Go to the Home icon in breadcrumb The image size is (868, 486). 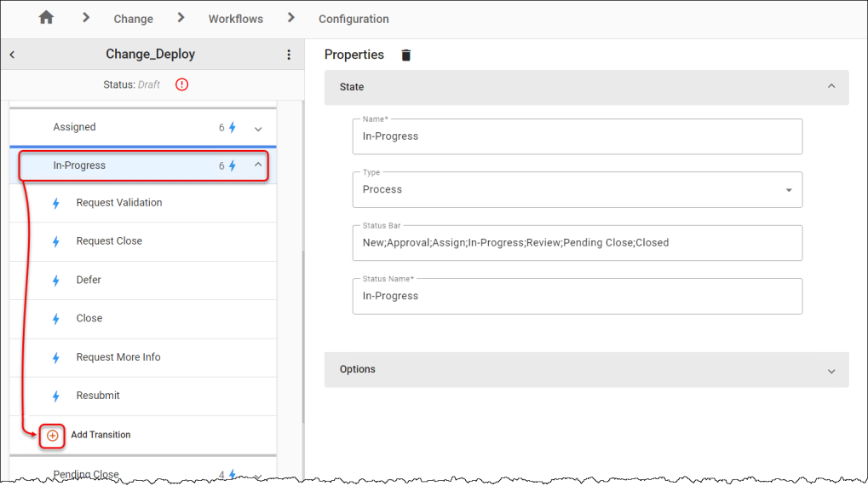click(x=47, y=18)
